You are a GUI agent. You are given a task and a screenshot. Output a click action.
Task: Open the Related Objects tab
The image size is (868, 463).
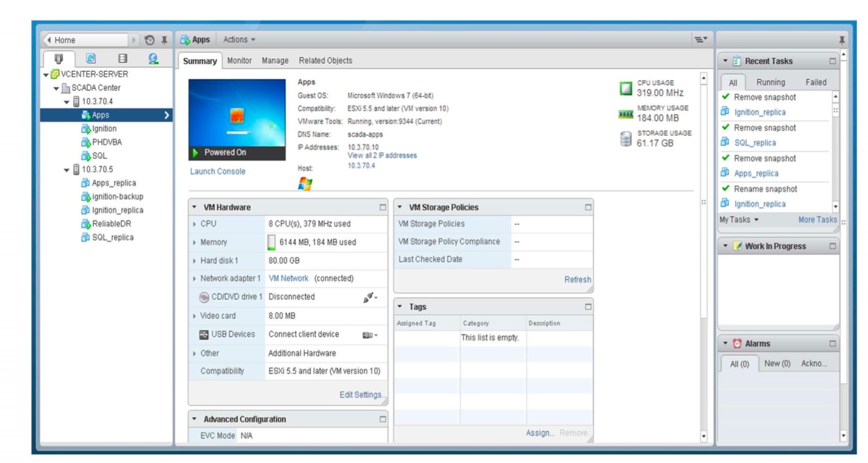(x=325, y=60)
